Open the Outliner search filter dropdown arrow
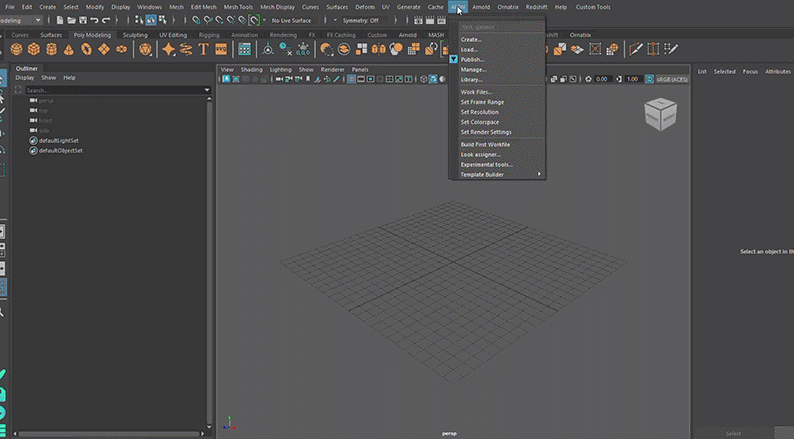 pos(207,90)
